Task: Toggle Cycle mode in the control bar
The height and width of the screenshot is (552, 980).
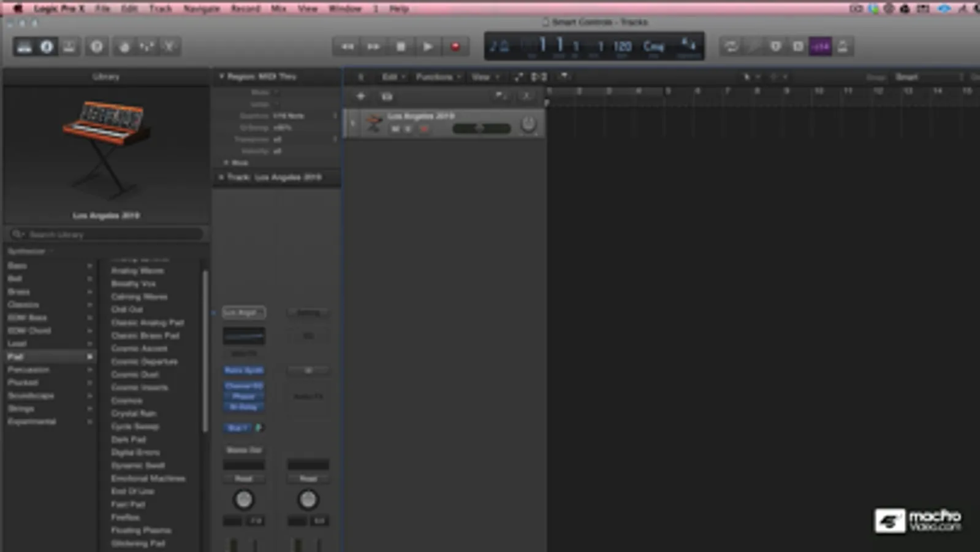Action: 731,47
